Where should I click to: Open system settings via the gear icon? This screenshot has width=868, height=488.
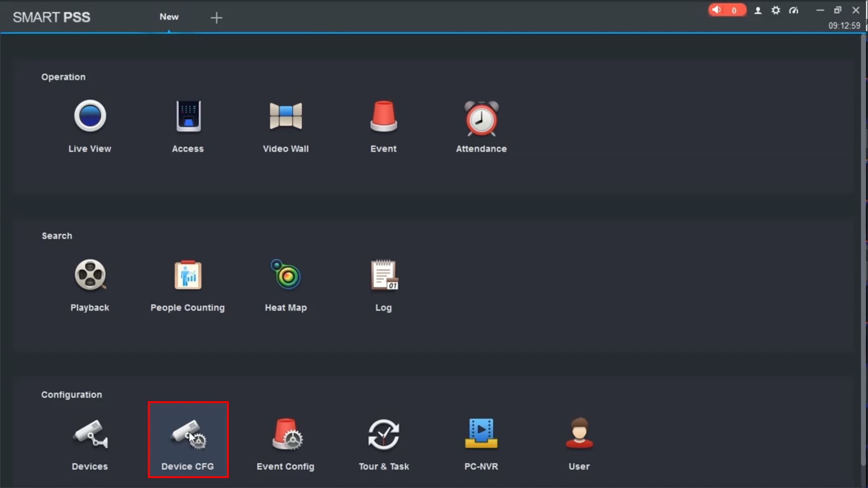coord(776,10)
